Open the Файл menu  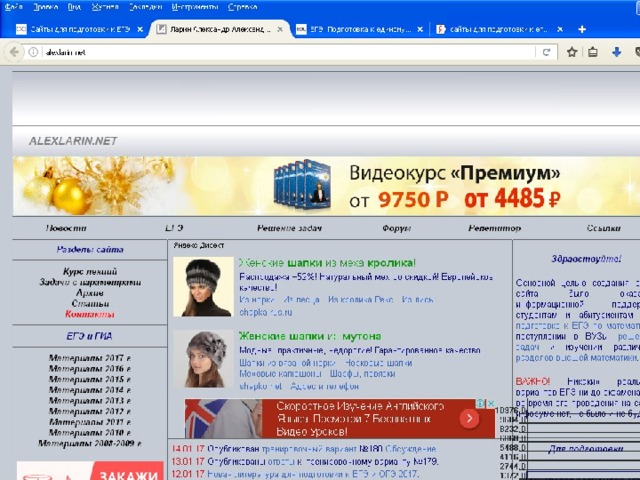[x=14, y=6]
